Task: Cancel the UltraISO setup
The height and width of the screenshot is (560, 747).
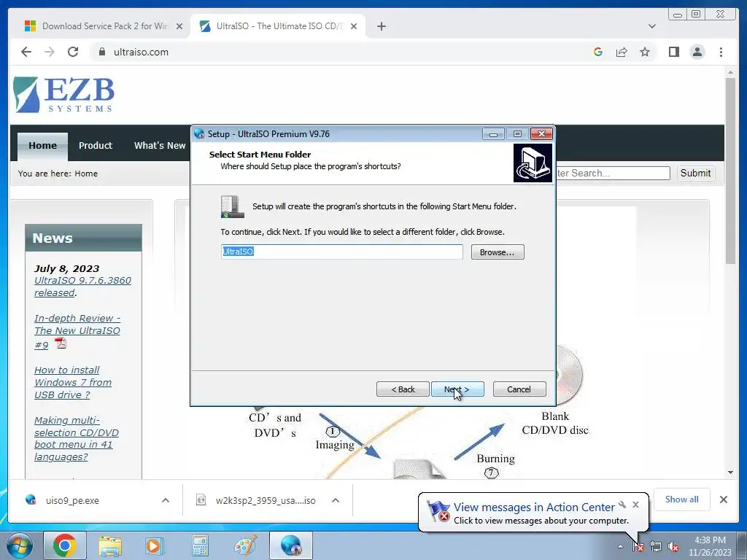Action: pyautogui.click(x=519, y=389)
